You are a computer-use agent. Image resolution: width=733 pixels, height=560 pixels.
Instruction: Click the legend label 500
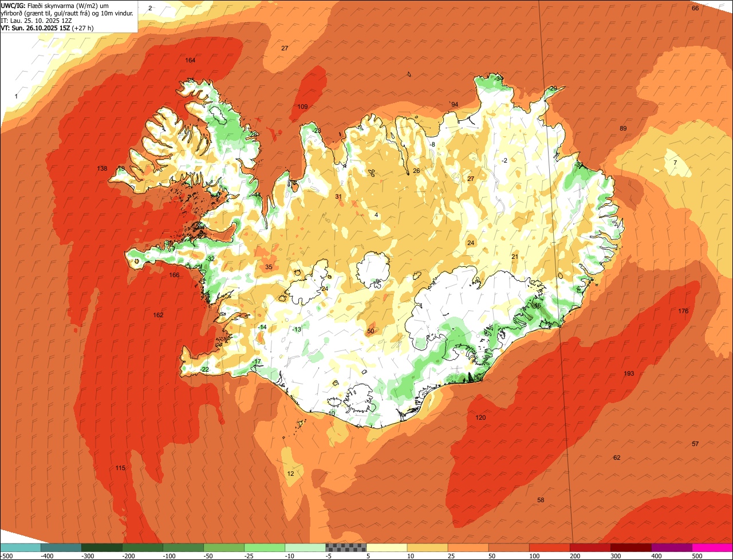697,556
